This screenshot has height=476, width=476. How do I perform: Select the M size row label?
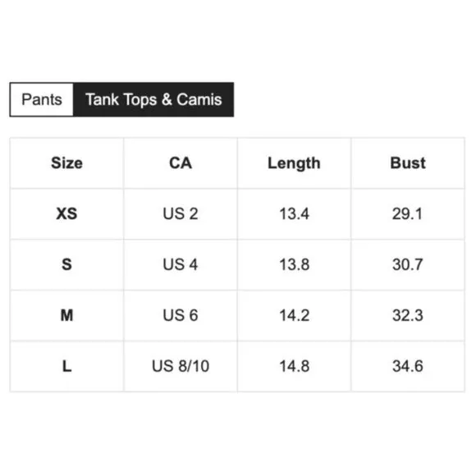[66, 315]
